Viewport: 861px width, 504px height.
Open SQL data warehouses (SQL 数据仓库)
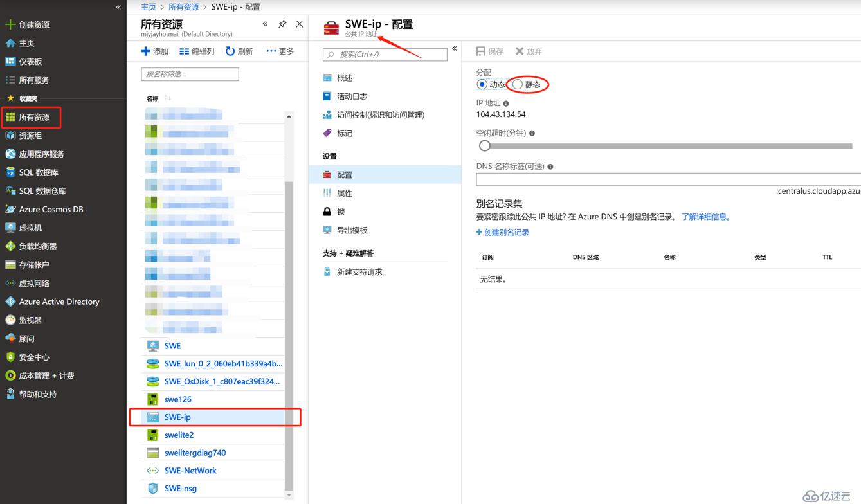click(42, 191)
